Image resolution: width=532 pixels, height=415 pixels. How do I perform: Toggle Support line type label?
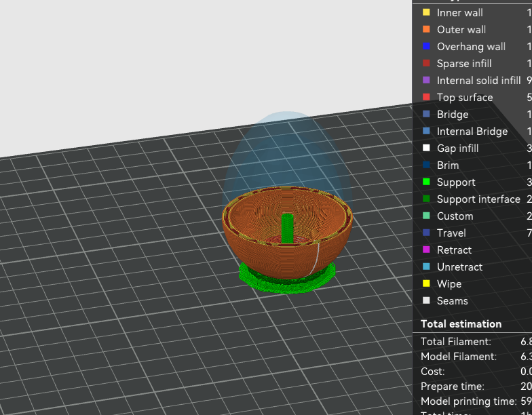click(x=456, y=182)
